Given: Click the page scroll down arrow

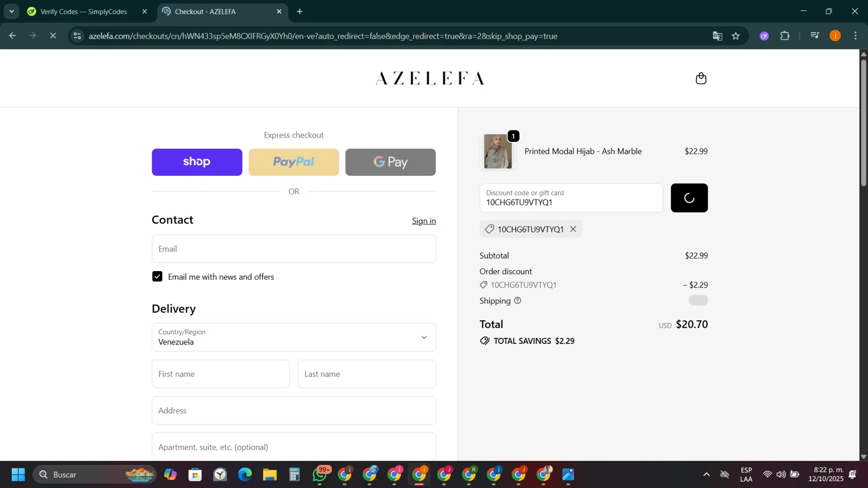Looking at the screenshot, I should (863, 457).
